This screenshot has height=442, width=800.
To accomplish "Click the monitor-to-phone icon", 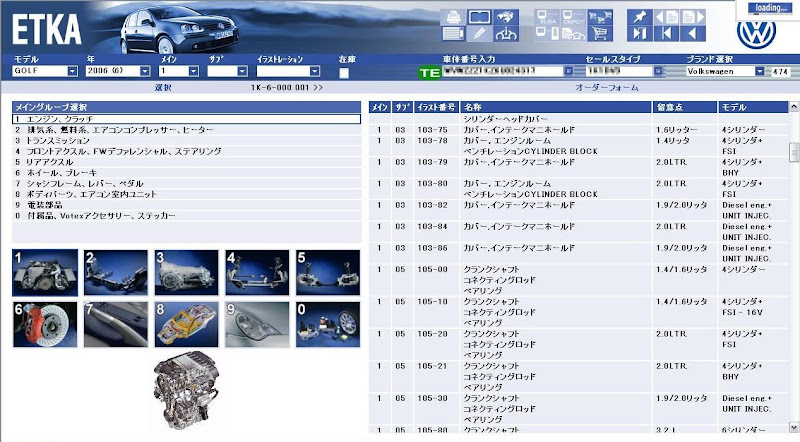I will pos(547,34).
